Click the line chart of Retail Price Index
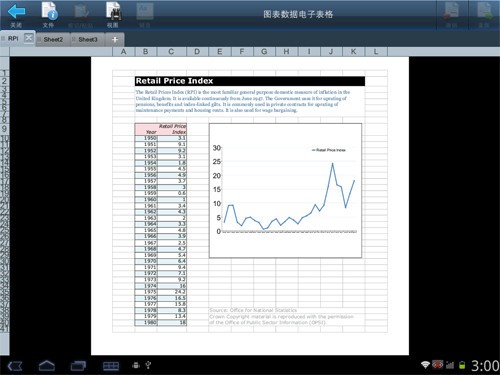Viewport: 500px width, 375px height. coord(285,190)
